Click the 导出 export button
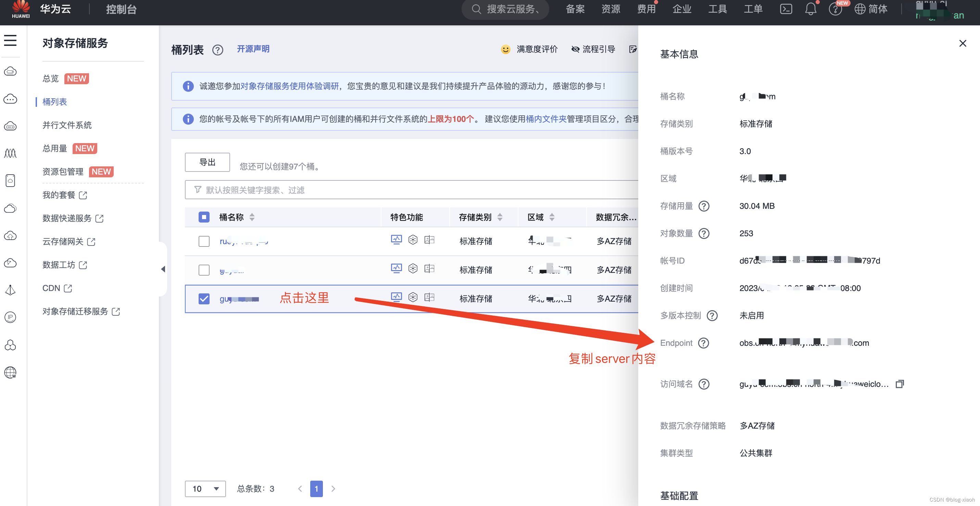 [x=208, y=163]
